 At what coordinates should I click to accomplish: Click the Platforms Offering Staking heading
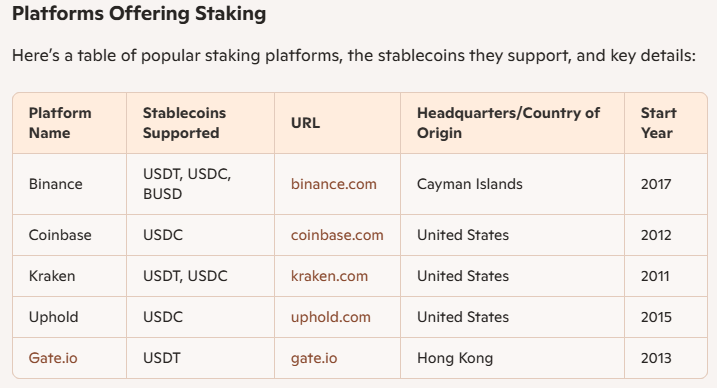(x=139, y=14)
